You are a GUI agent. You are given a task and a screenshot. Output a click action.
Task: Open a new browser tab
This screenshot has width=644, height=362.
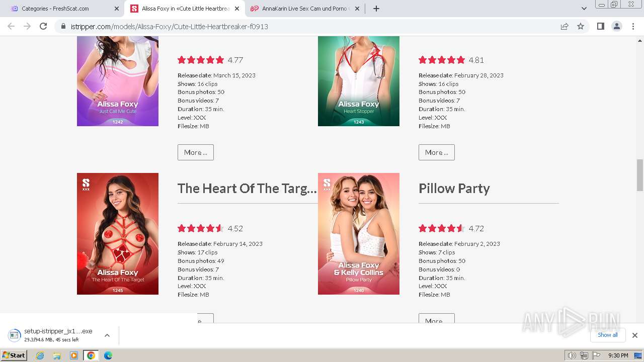pos(376,9)
